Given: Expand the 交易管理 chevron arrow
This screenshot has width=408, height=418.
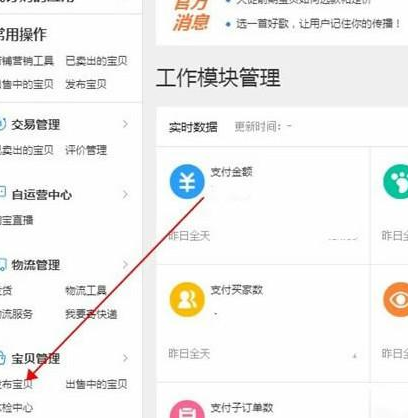Looking at the screenshot, I should (125, 124).
